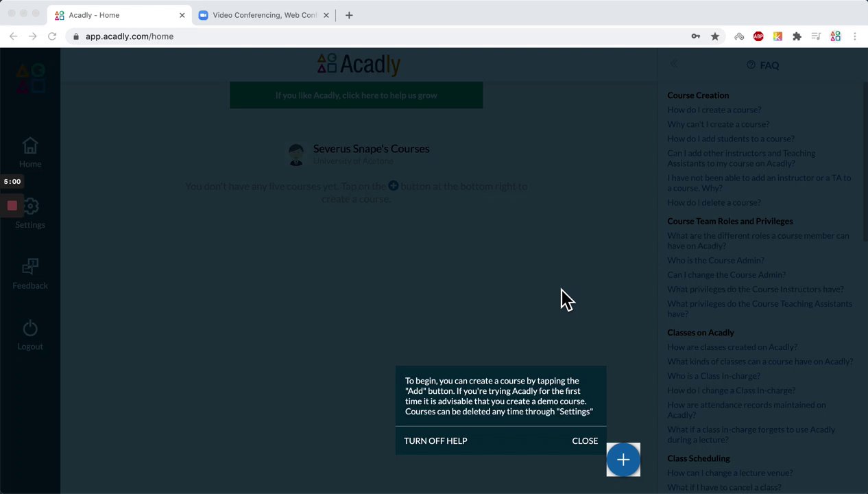Image resolution: width=868 pixels, height=494 pixels.
Task: Open the media control playlist icon
Action: [816, 36]
